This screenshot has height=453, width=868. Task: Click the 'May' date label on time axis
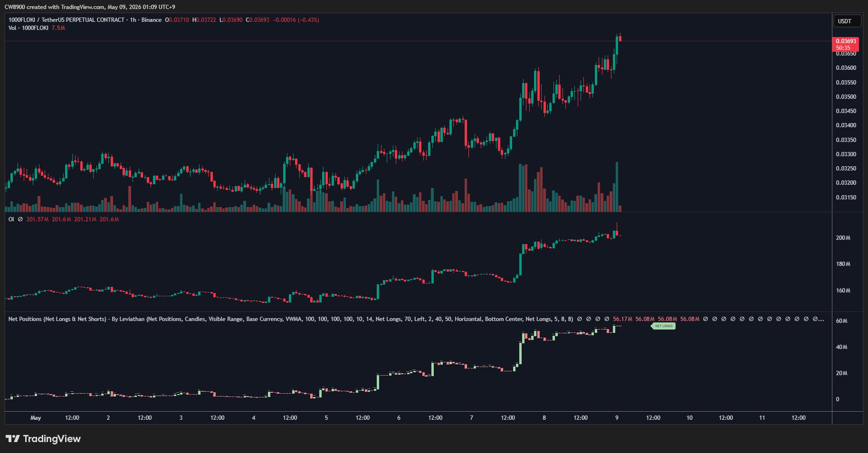tap(36, 418)
